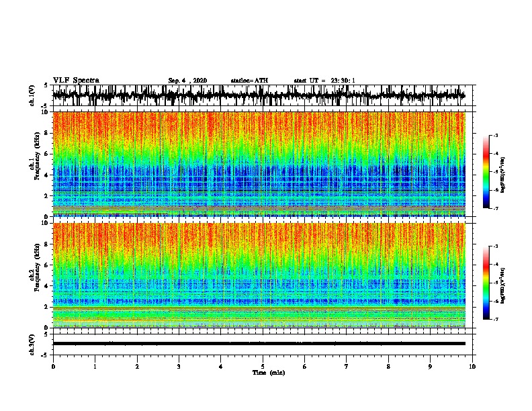532x411 pixels.
Task: Click the ch.1 voltage waveform plot
Action: point(263,95)
